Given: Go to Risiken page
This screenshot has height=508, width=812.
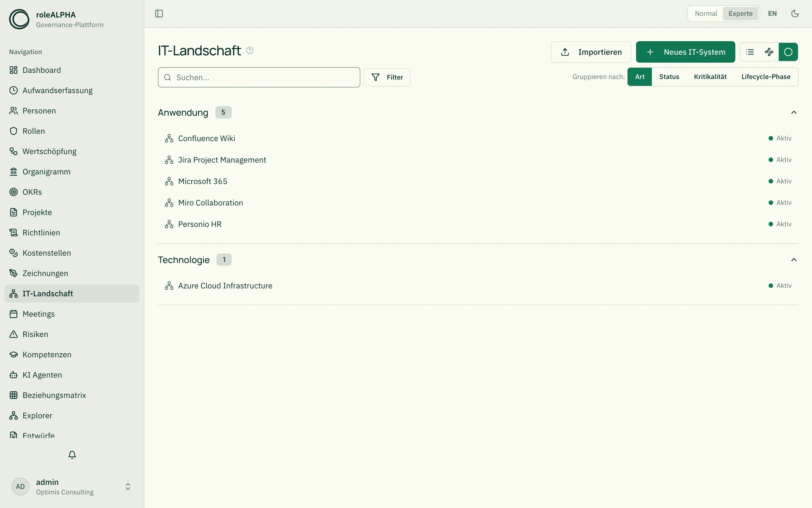Looking at the screenshot, I should pyautogui.click(x=72, y=334).
